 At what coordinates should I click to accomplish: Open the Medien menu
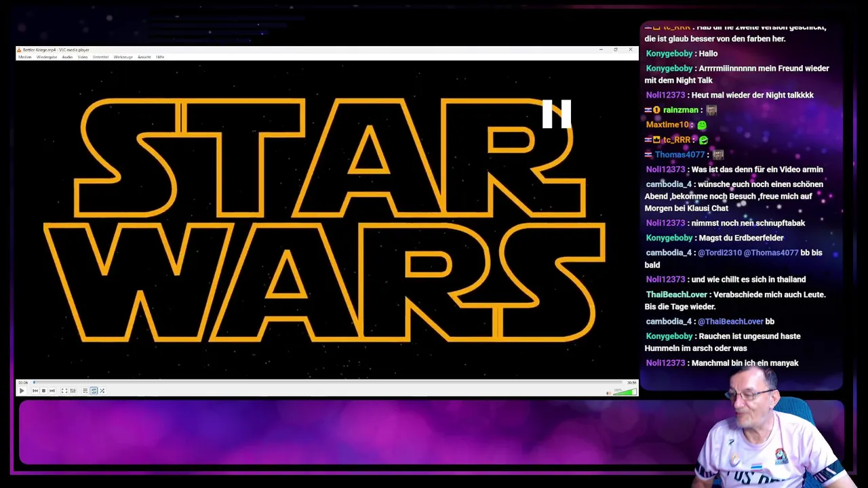(x=24, y=57)
